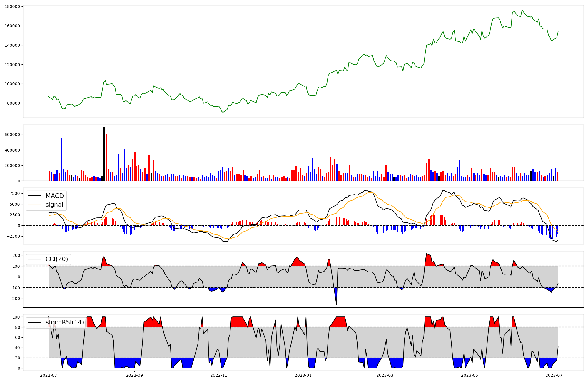
Task: Click the 2023-03 date tick label
Action: click(x=385, y=375)
